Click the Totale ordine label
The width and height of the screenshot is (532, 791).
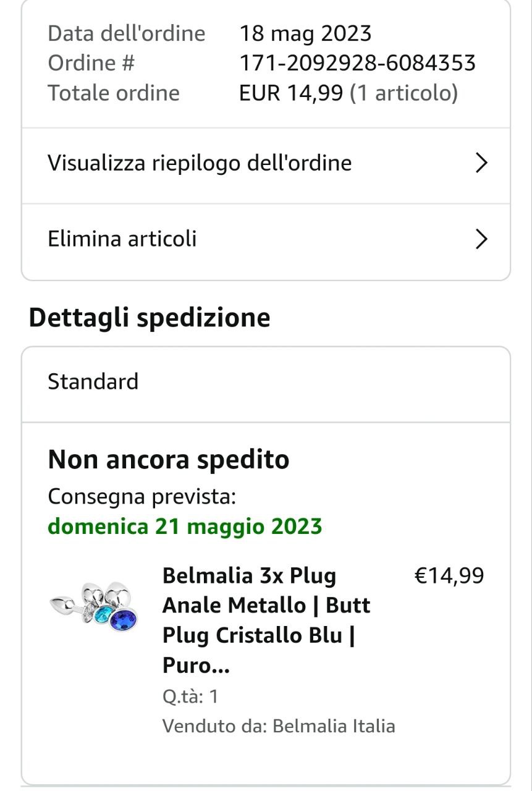[114, 93]
